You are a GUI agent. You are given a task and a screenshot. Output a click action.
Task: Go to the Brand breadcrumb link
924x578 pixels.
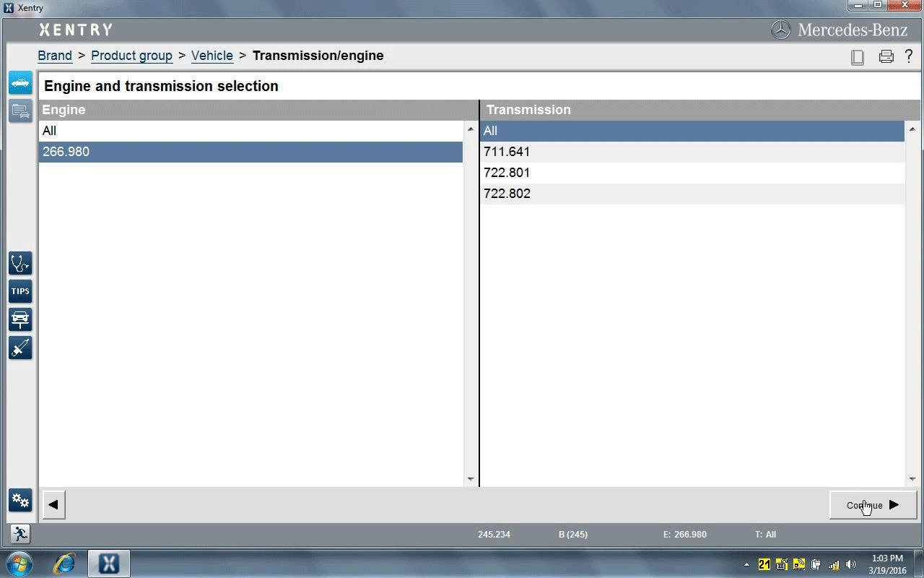[55, 56]
